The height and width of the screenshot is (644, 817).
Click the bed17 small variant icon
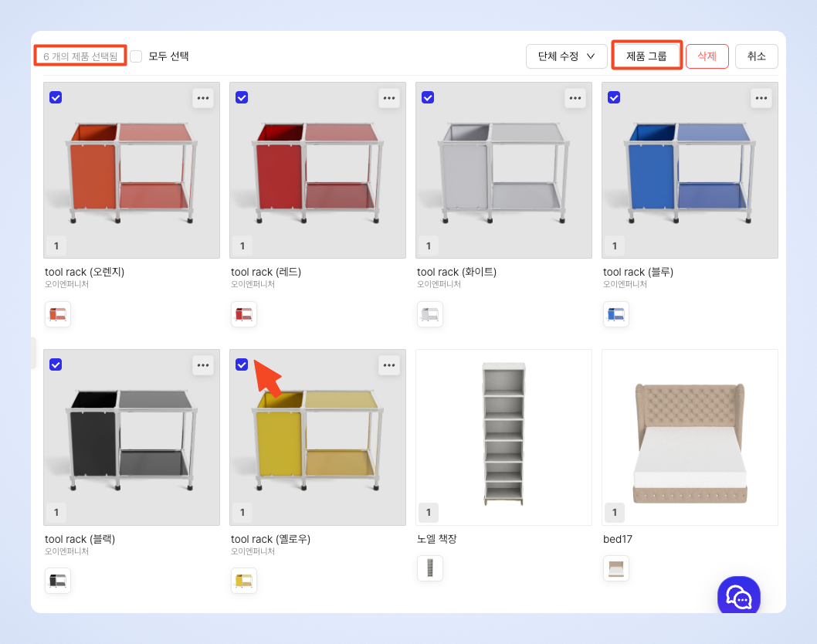pos(616,568)
